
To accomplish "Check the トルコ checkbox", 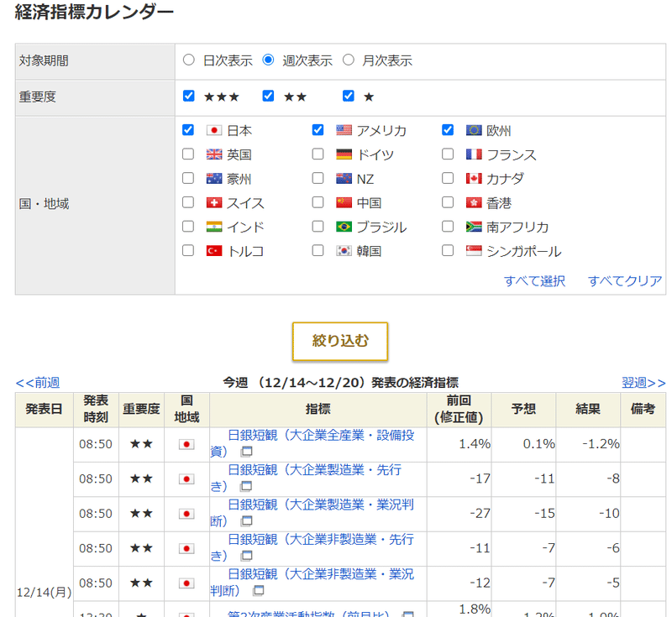I will point(188,250).
